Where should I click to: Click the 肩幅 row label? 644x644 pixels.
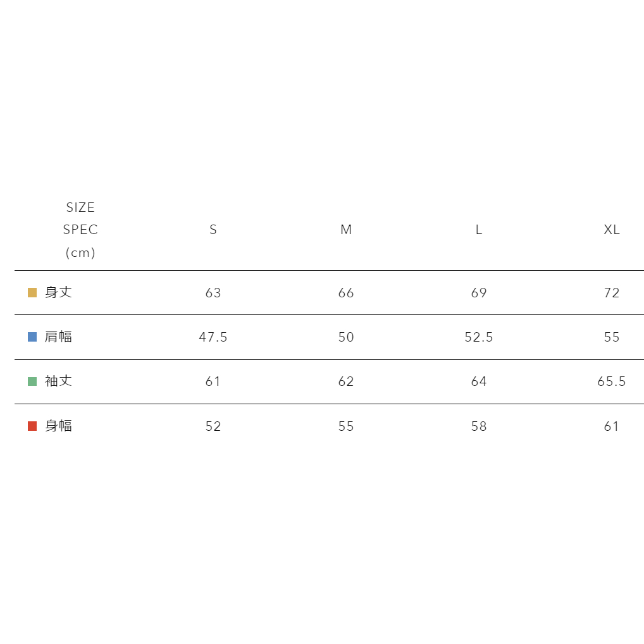pos(58,337)
